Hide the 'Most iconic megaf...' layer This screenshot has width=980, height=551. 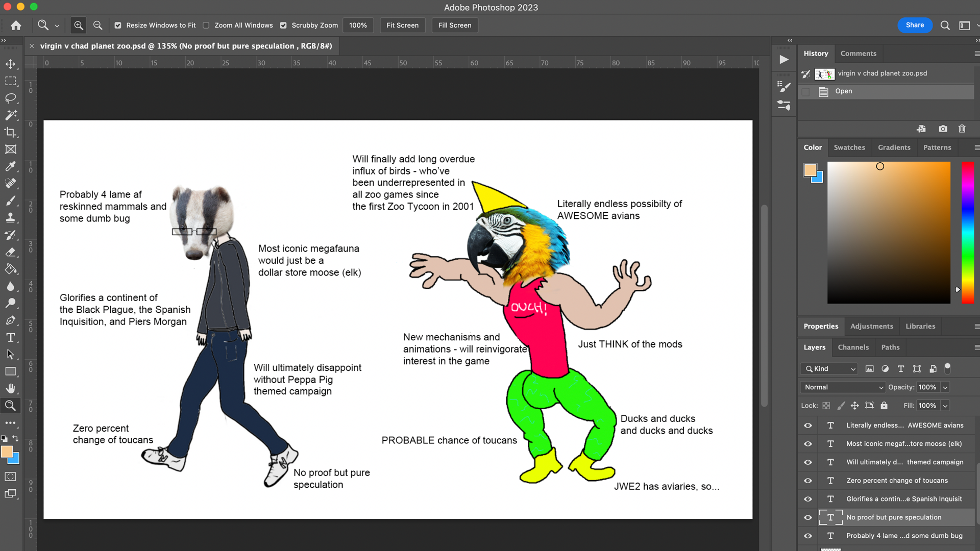click(808, 443)
